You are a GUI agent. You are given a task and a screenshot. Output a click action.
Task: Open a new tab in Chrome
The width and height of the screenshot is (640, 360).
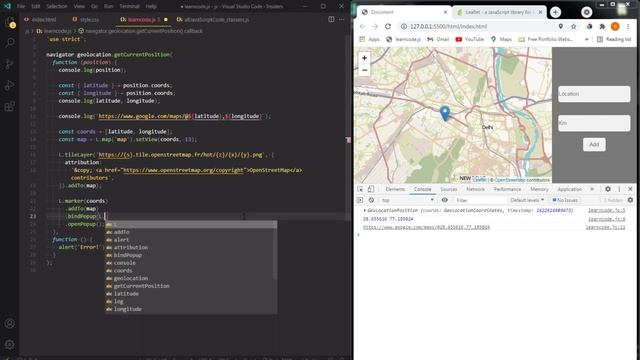click(x=555, y=12)
